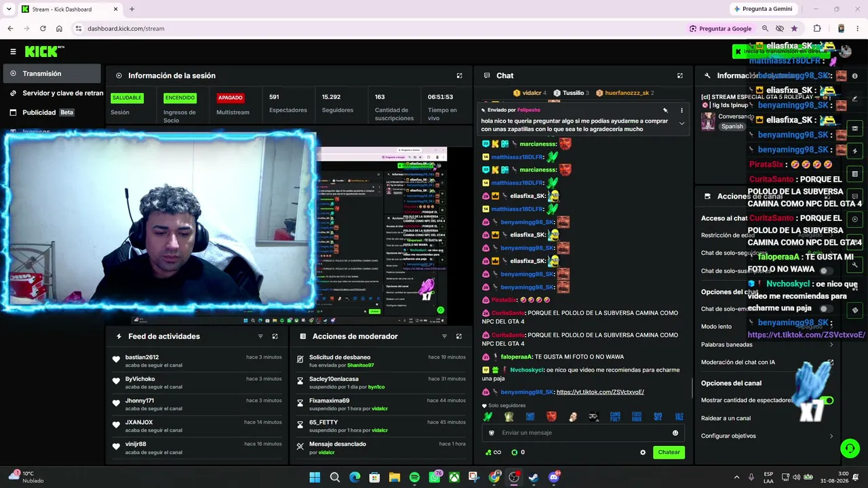The image size is (868, 488).
Task: Click the Kick logo in the dashboard header
Action: click(44, 52)
